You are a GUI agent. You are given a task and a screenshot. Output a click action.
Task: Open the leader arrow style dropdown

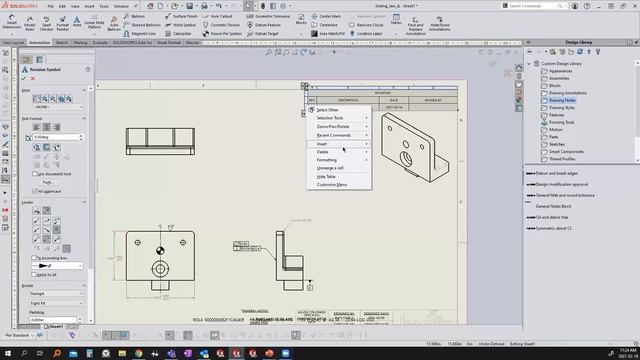(x=57, y=266)
